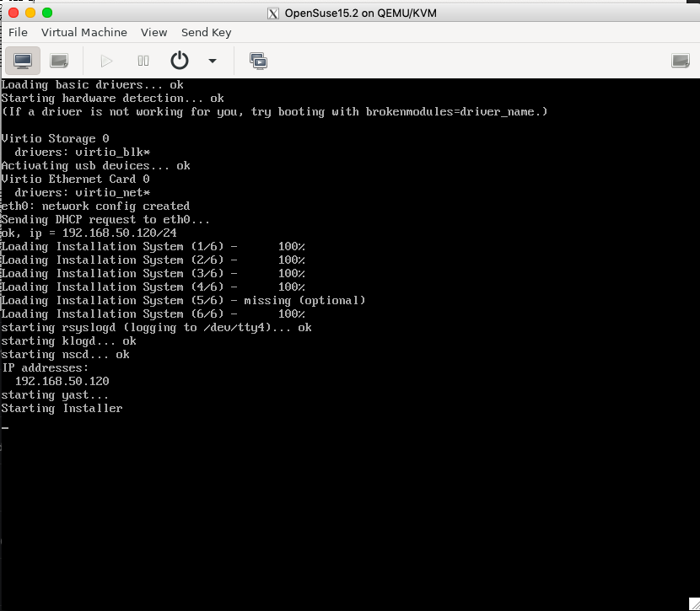Click 'Loading Installation System (4/6)' line

153,287
